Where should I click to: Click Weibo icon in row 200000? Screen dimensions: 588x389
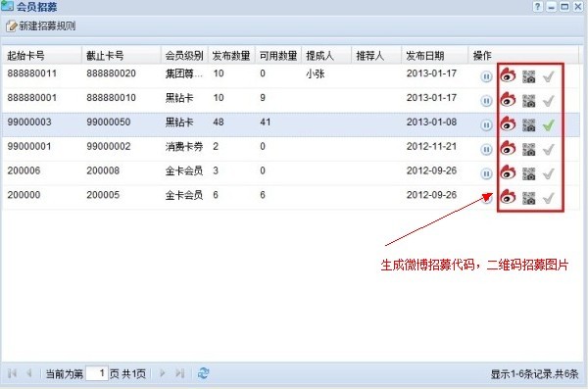[508, 197]
